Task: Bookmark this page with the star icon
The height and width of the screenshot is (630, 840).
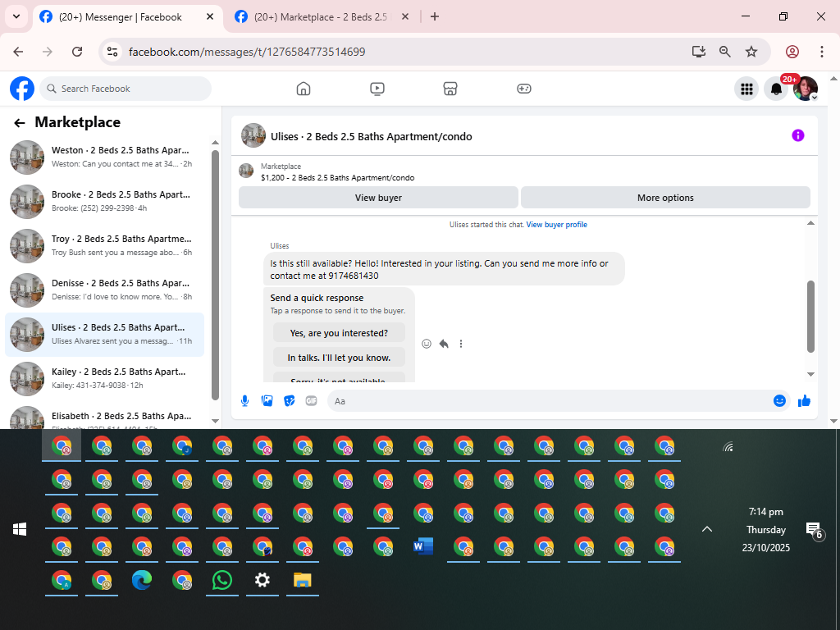Action: (751, 52)
